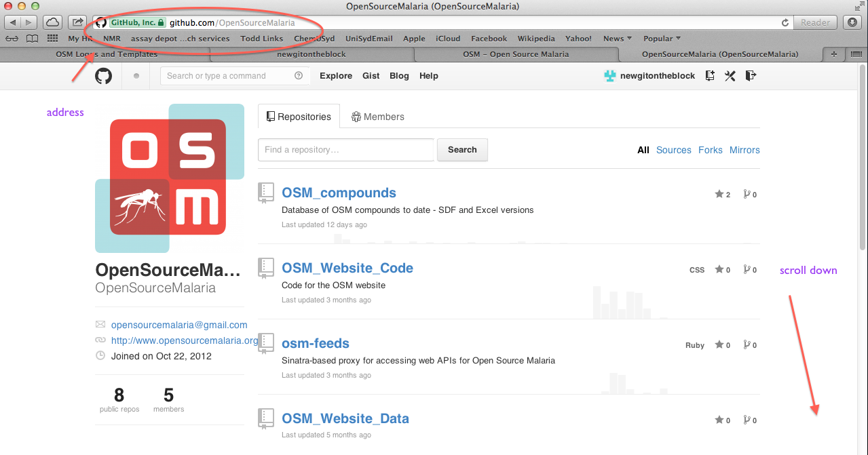The image size is (868, 455).
Task: Open Safari downloads button
Action: tap(852, 22)
